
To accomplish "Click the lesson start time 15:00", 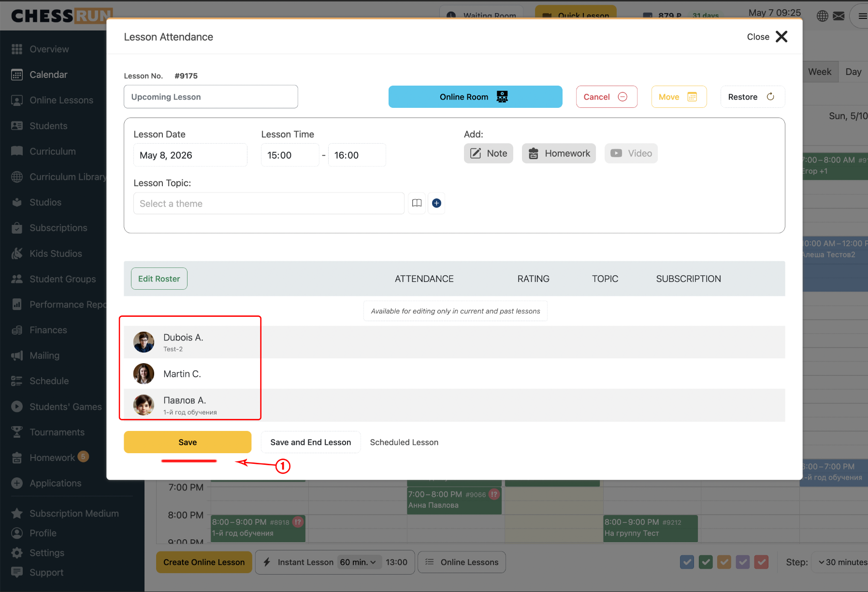I will [x=290, y=155].
